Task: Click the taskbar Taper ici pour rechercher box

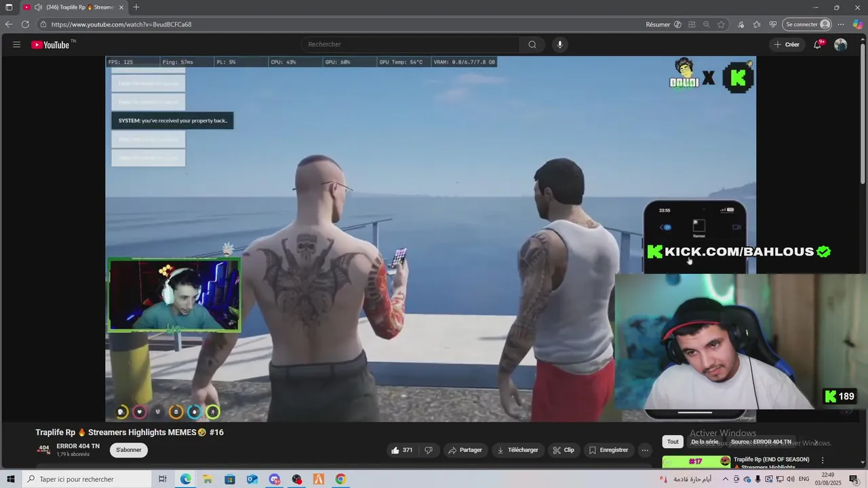Action: click(x=87, y=479)
